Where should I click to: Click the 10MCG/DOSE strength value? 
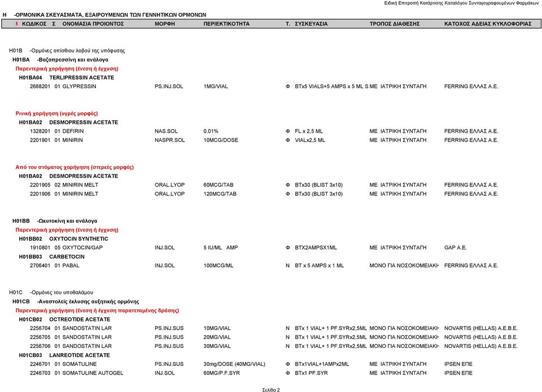coord(221,140)
